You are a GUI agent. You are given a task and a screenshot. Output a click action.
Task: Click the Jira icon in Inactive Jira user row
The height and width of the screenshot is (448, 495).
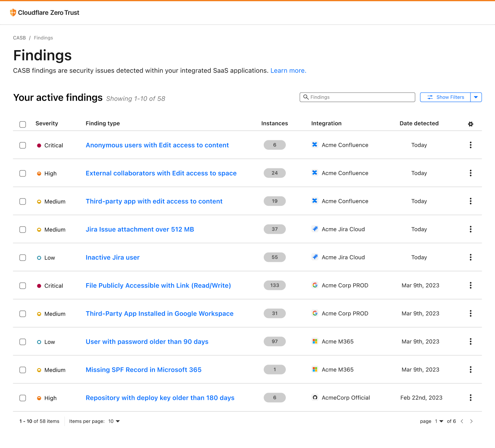tap(315, 257)
